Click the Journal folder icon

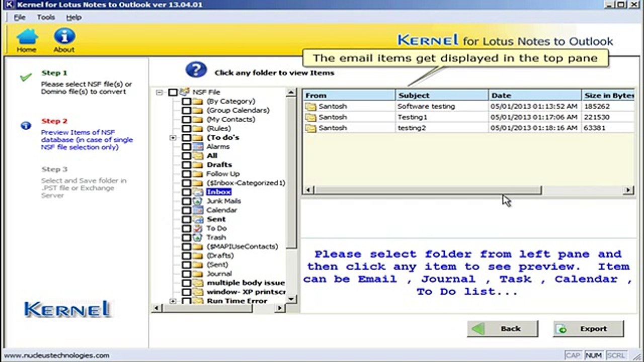pyautogui.click(x=198, y=274)
